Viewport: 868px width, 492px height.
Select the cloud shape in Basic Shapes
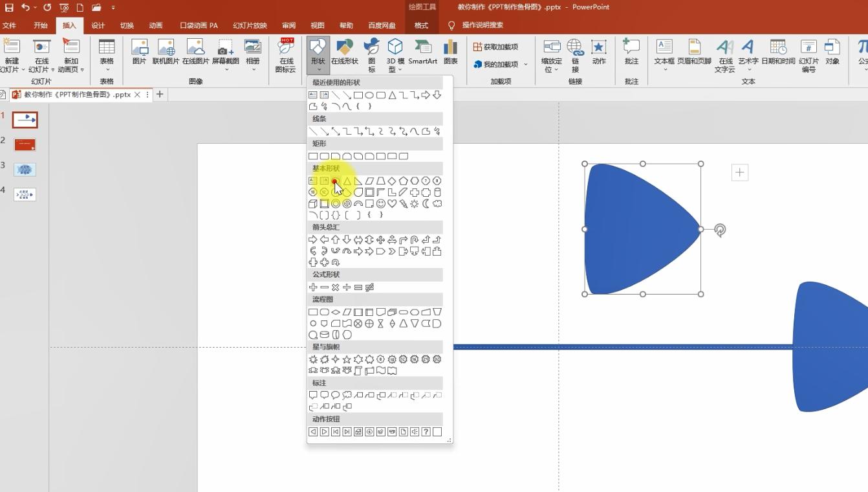coord(437,204)
